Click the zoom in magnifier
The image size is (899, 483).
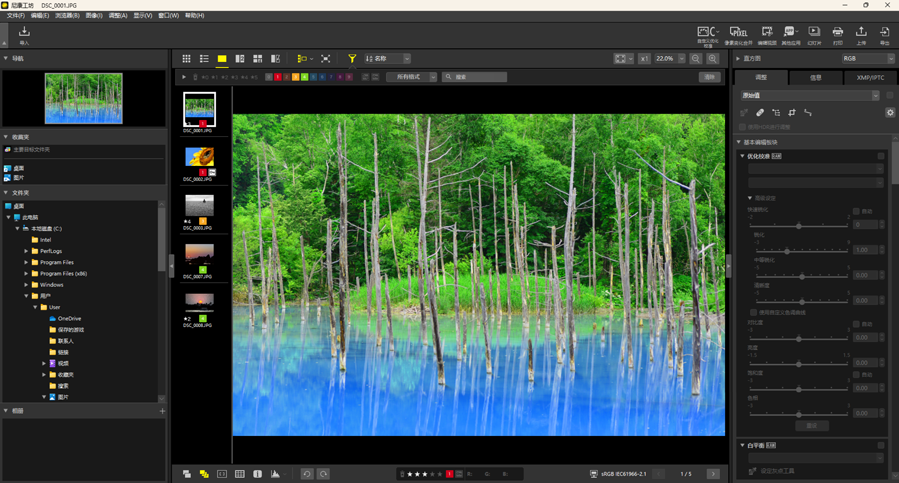click(713, 59)
